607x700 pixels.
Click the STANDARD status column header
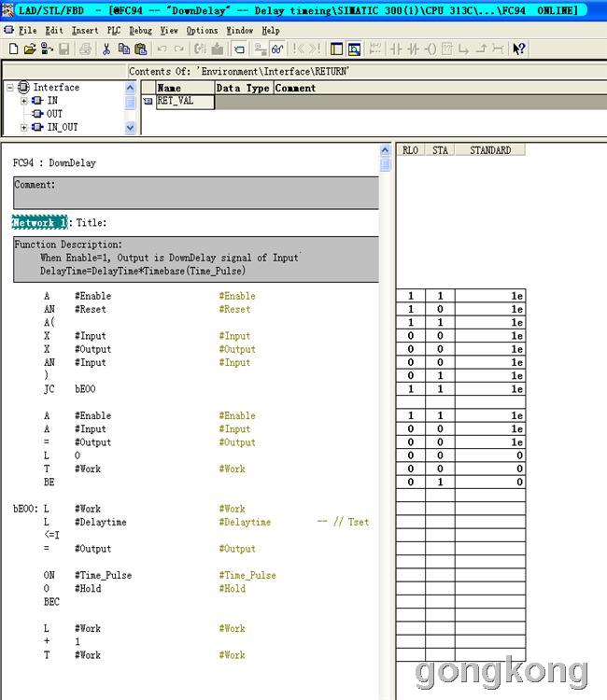coord(490,150)
